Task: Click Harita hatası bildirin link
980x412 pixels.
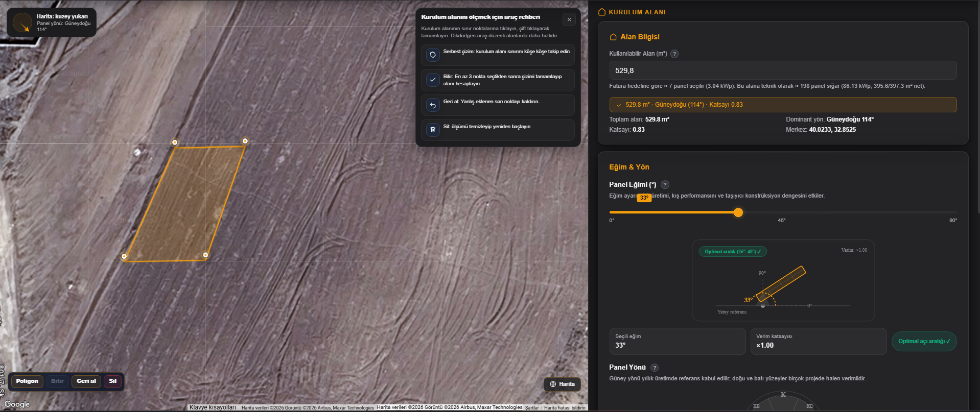Action: pos(565,407)
